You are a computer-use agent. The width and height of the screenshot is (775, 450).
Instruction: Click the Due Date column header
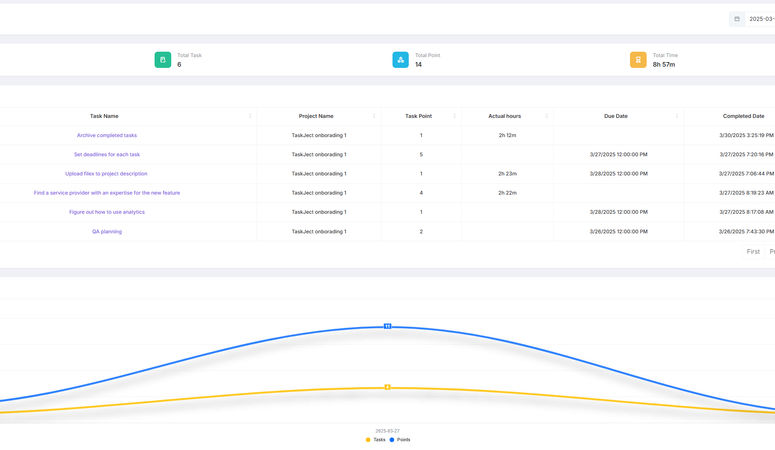tap(616, 116)
